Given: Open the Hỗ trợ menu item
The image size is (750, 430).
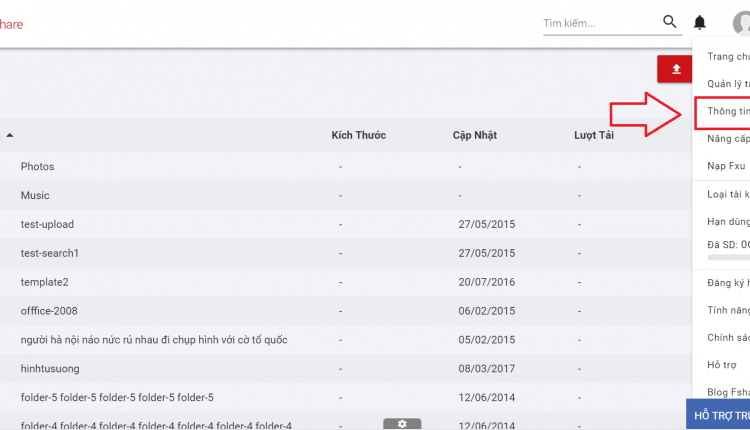Looking at the screenshot, I should [x=722, y=365].
